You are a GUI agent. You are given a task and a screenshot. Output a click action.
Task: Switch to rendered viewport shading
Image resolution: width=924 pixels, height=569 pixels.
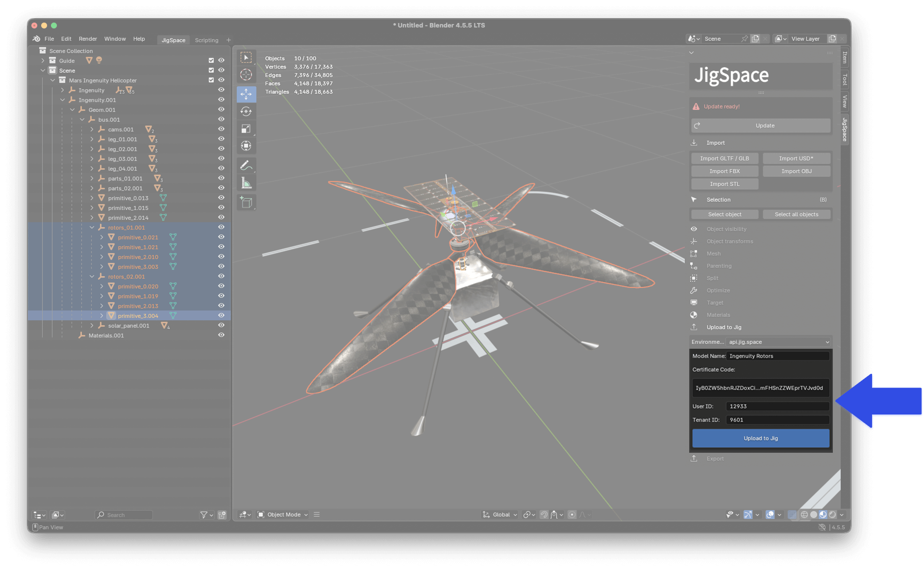coord(832,515)
